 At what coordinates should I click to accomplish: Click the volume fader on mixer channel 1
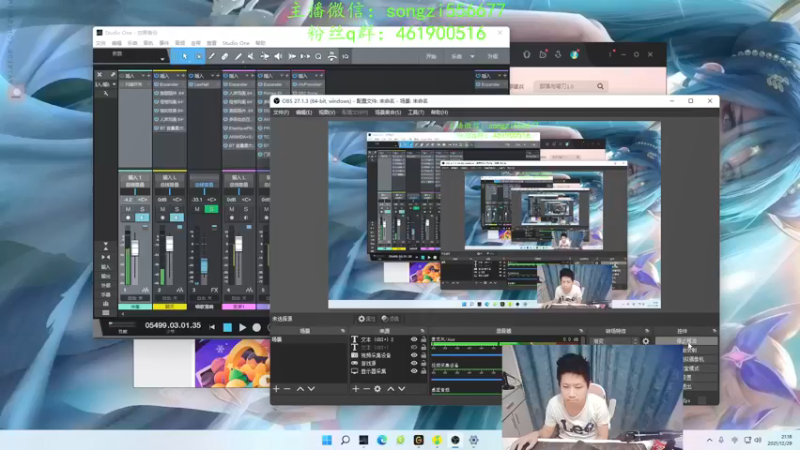click(135, 248)
